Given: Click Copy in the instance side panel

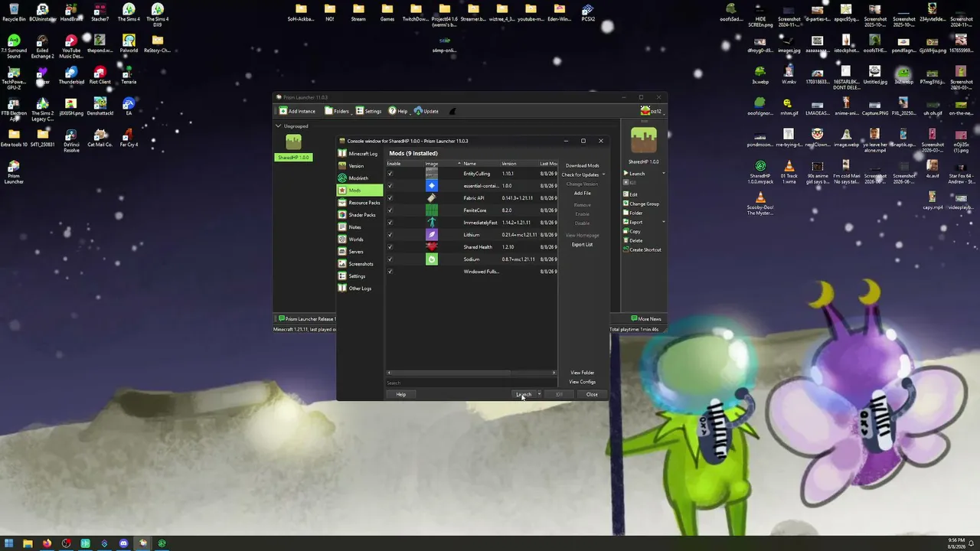Looking at the screenshot, I should pyautogui.click(x=632, y=232).
